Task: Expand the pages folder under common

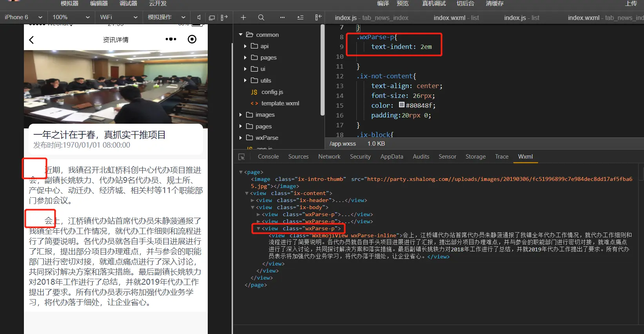Action: coord(245,58)
